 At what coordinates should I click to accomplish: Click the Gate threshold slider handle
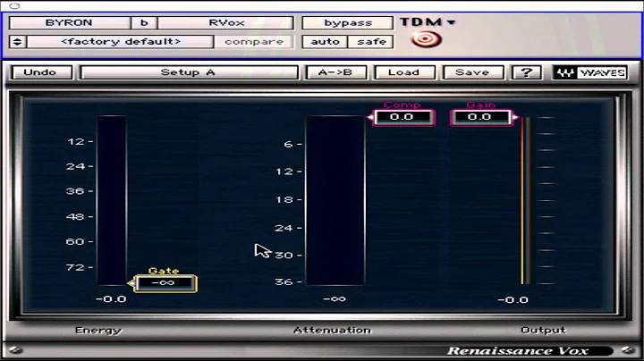click(131, 283)
